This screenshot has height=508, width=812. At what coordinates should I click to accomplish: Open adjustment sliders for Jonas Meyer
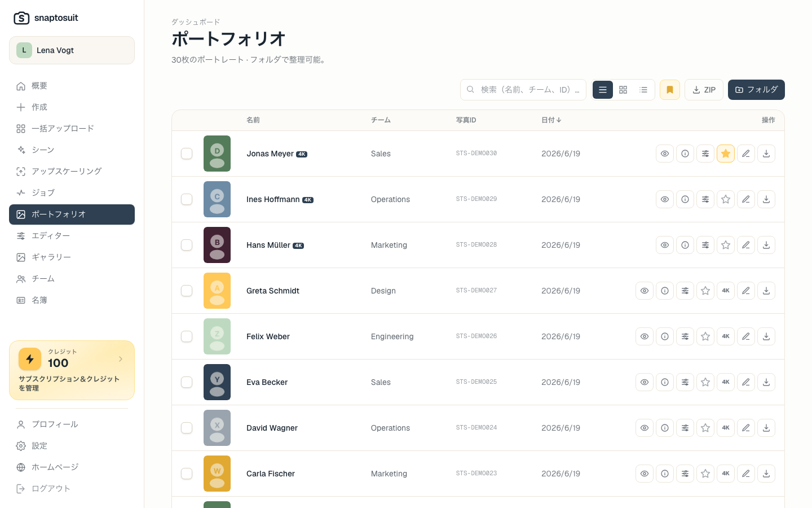[x=705, y=154]
